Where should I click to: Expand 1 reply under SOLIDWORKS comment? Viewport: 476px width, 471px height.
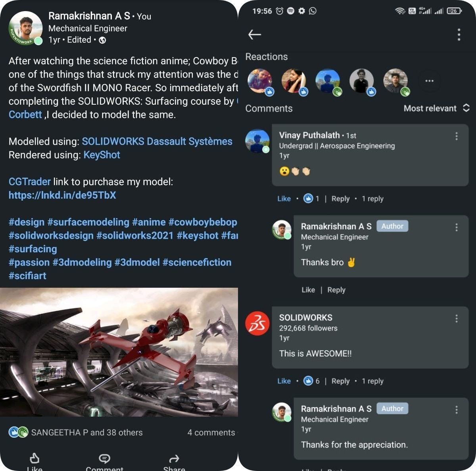click(x=372, y=381)
